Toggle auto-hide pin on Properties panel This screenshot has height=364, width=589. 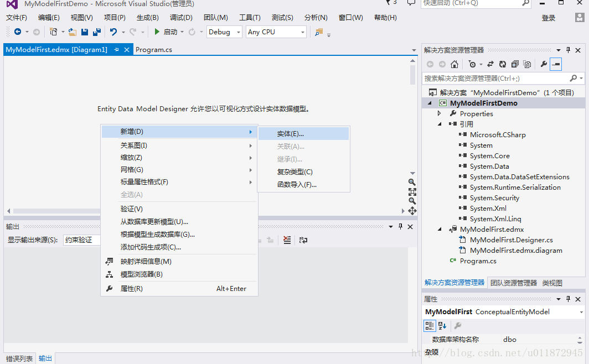coord(568,299)
